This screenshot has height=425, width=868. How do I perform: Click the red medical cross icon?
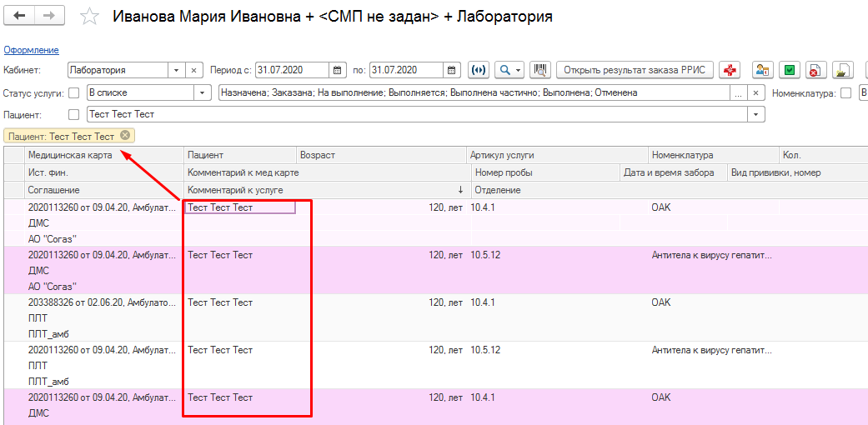click(731, 70)
